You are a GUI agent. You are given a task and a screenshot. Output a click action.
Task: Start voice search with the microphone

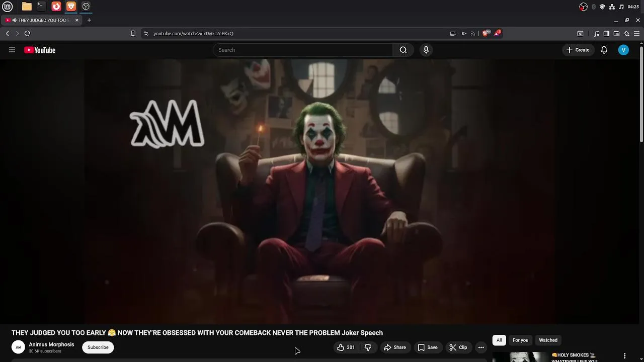pos(426,50)
